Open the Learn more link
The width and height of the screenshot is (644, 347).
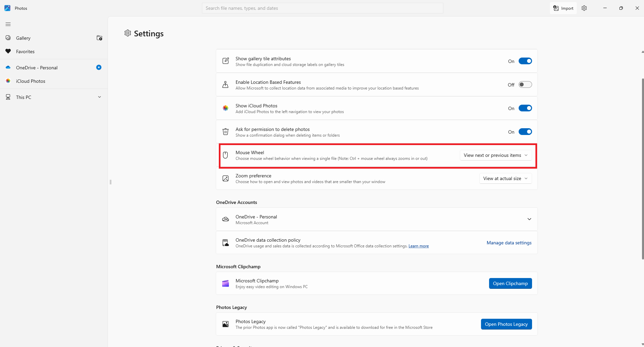pyautogui.click(x=419, y=246)
